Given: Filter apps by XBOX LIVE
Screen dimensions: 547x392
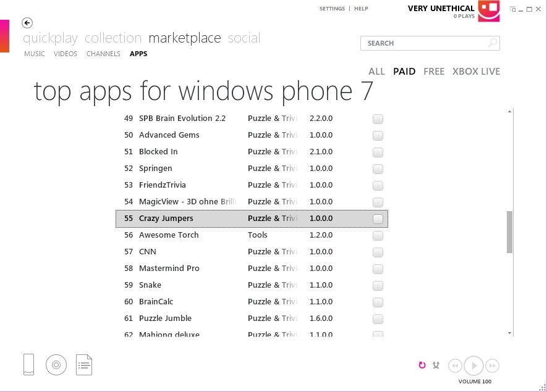Looking at the screenshot, I should [x=476, y=72].
